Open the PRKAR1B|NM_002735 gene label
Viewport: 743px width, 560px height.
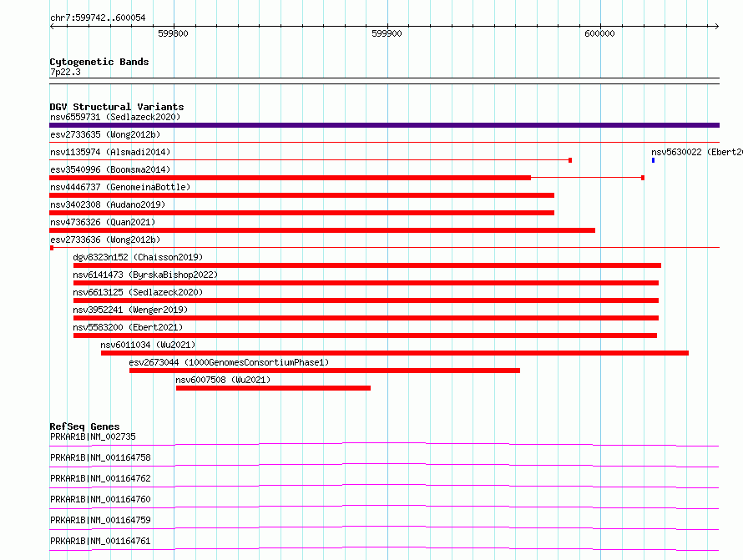93,436
